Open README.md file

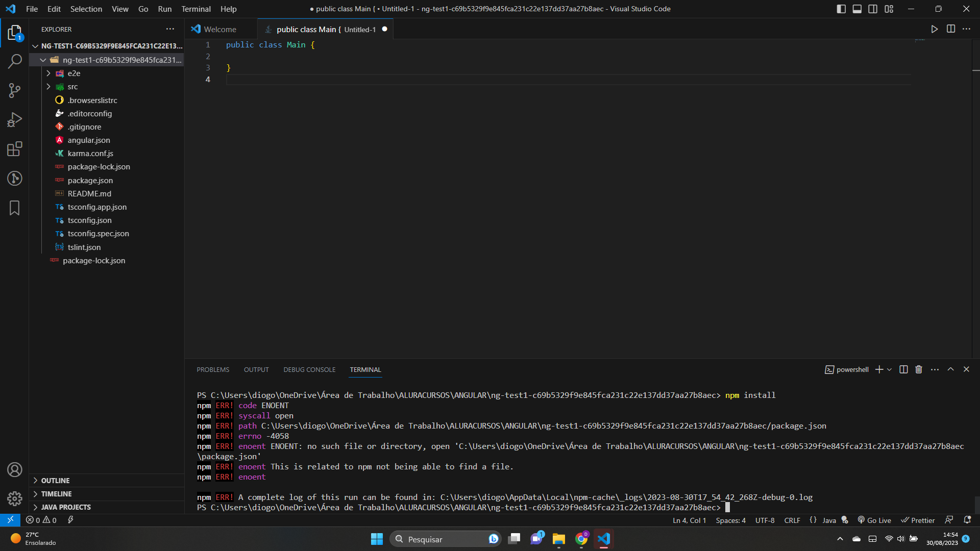point(107,194)
